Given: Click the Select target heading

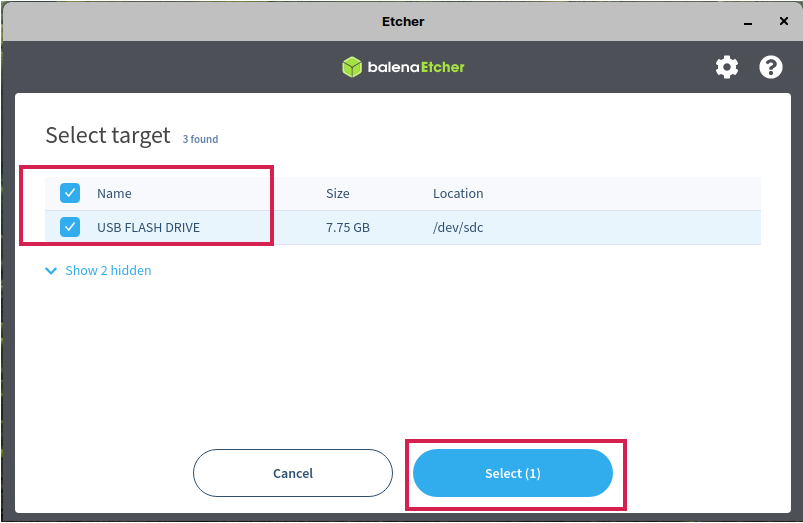Looking at the screenshot, I should (x=108, y=136).
